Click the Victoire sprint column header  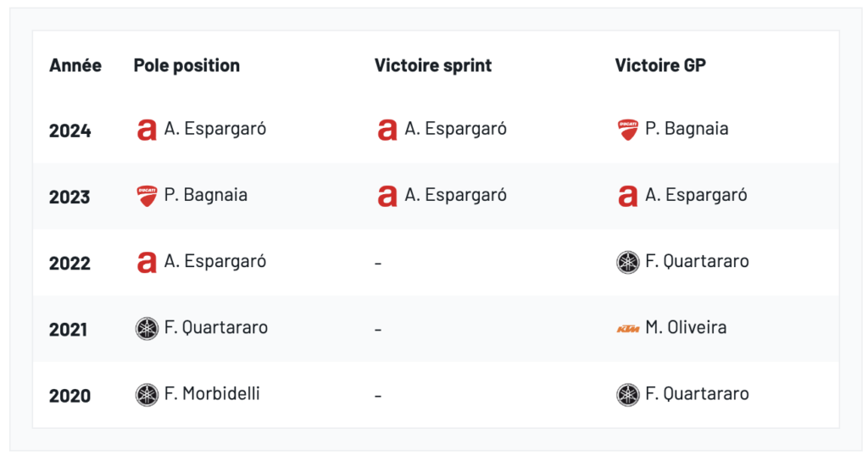pos(433,65)
